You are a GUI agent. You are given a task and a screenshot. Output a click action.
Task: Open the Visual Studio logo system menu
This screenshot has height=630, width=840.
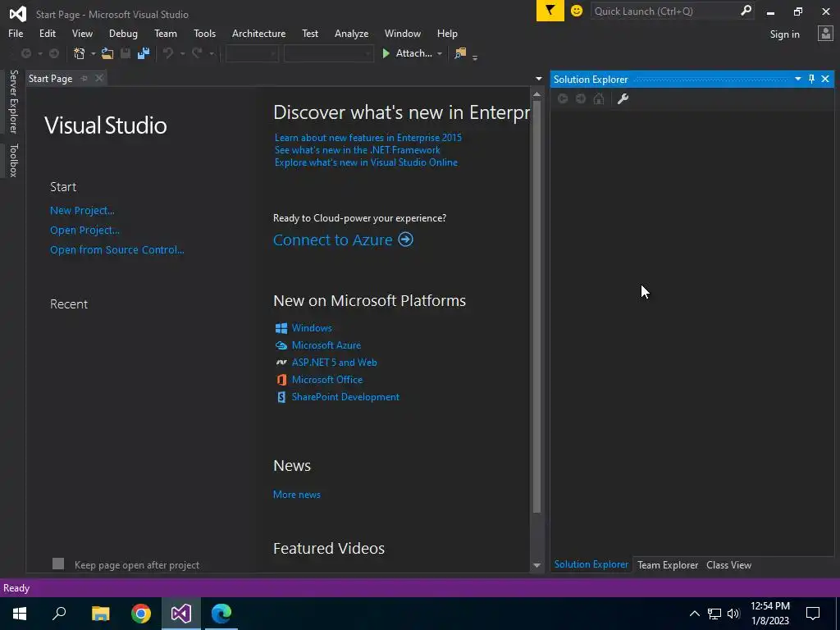click(18, 14)
